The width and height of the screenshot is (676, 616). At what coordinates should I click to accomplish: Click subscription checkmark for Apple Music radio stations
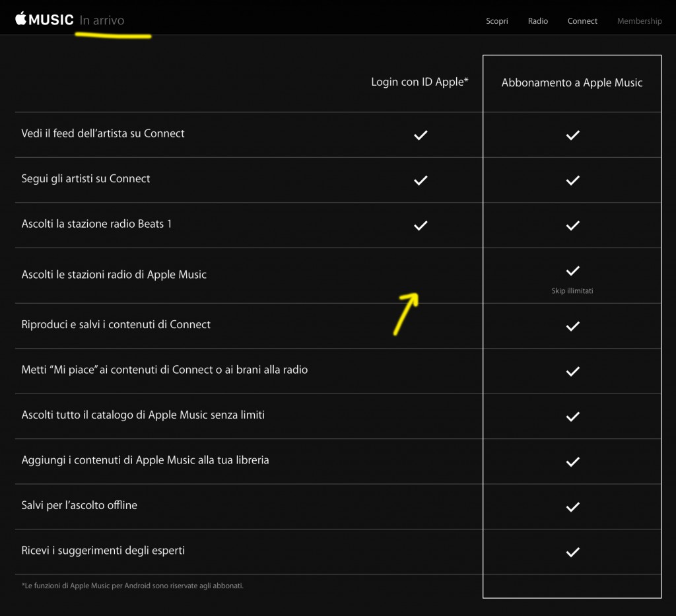572,271
